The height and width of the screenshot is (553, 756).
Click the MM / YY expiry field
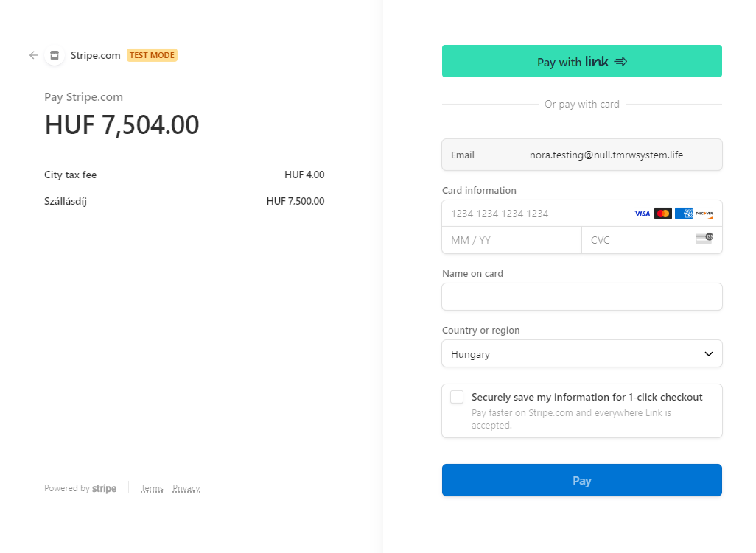coord(511,240)
